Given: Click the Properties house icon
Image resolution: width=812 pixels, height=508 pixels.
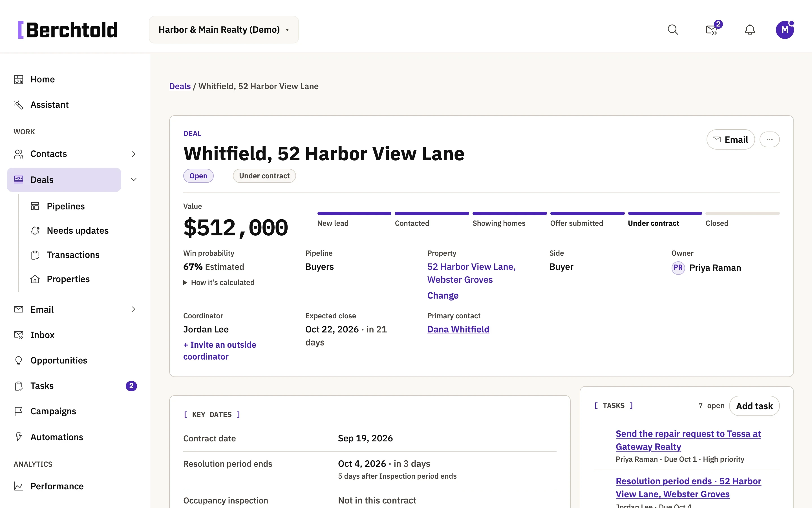Looking at the screenshot, I should (x=35, y=279).
